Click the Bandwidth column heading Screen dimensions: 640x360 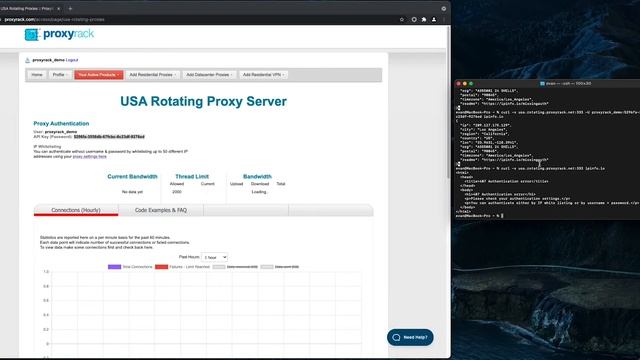[257, 176]
